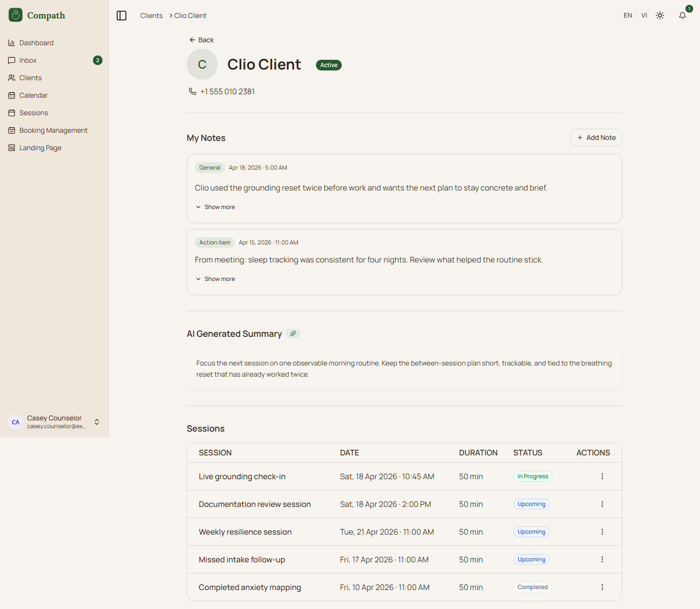Open actions menu for Live grounding check-in
The height and width of the screenshot is (609, 700).
[x=602, y=476]
